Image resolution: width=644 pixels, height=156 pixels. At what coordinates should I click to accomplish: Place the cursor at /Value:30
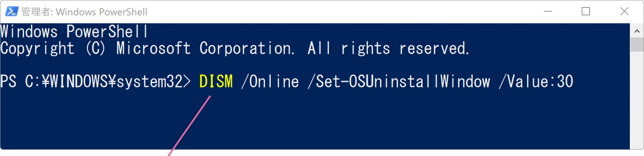(536, 81)
